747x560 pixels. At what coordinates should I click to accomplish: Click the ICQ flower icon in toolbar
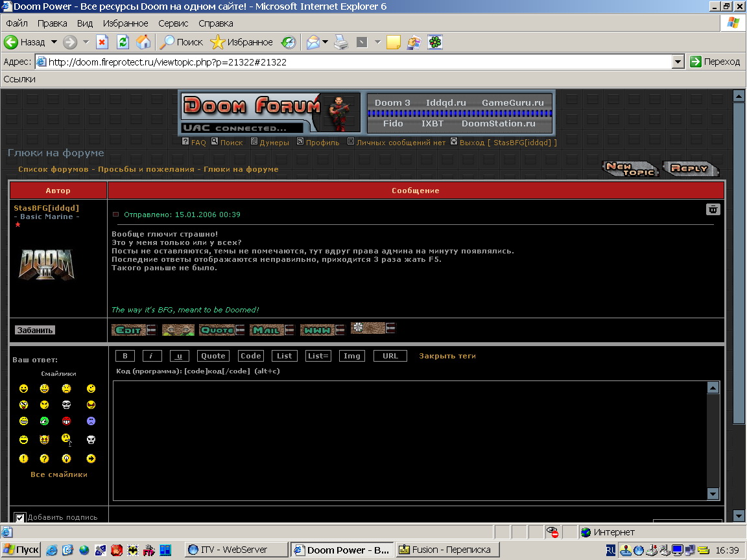tap(434, 42)
